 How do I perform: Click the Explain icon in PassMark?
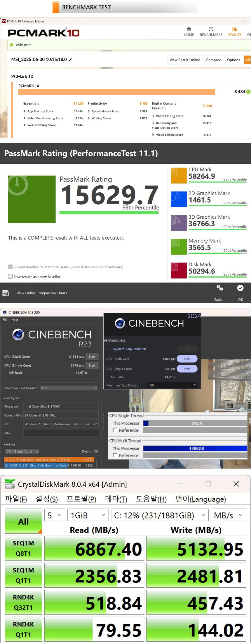tap(220, 288)
